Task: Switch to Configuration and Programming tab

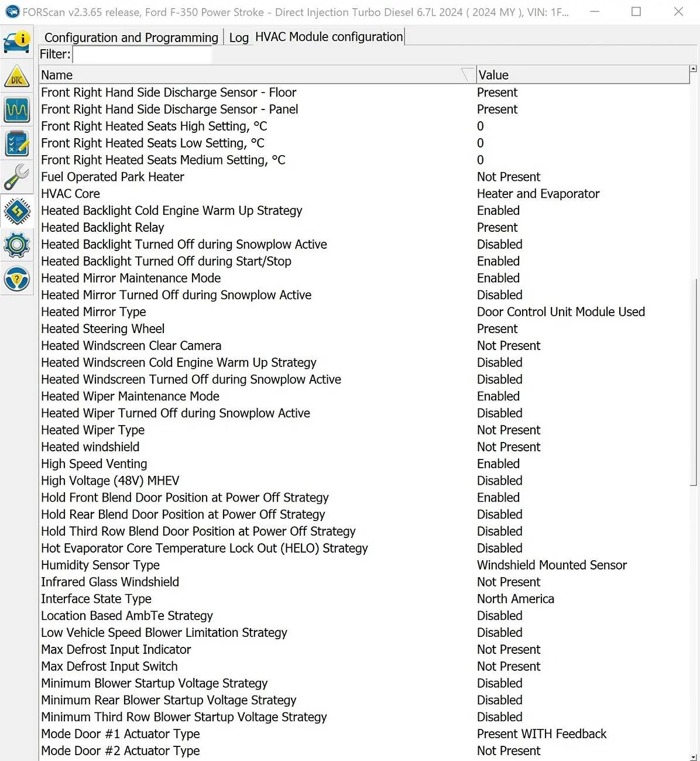Action: [x=131, y=37]
